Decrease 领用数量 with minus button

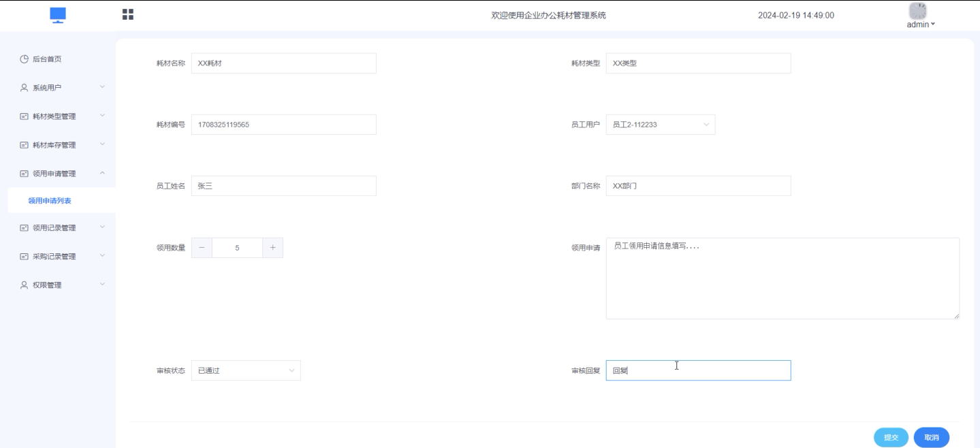coord(202,248)
